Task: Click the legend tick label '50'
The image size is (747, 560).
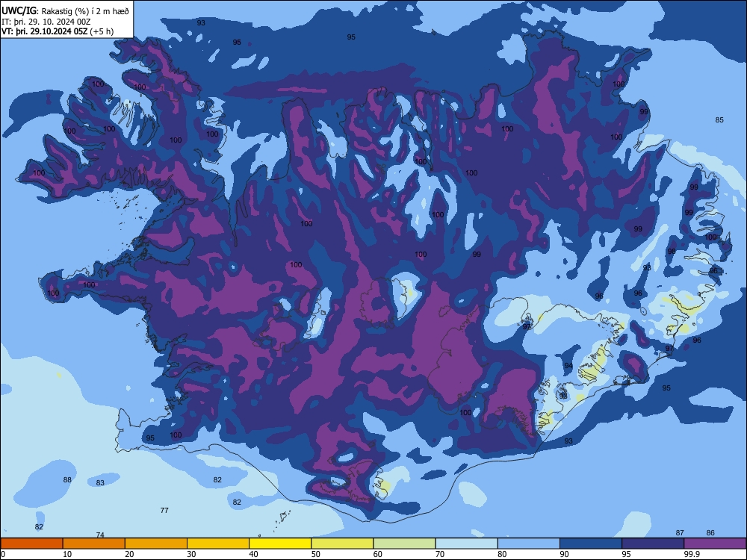Action: tap(316, 554)
